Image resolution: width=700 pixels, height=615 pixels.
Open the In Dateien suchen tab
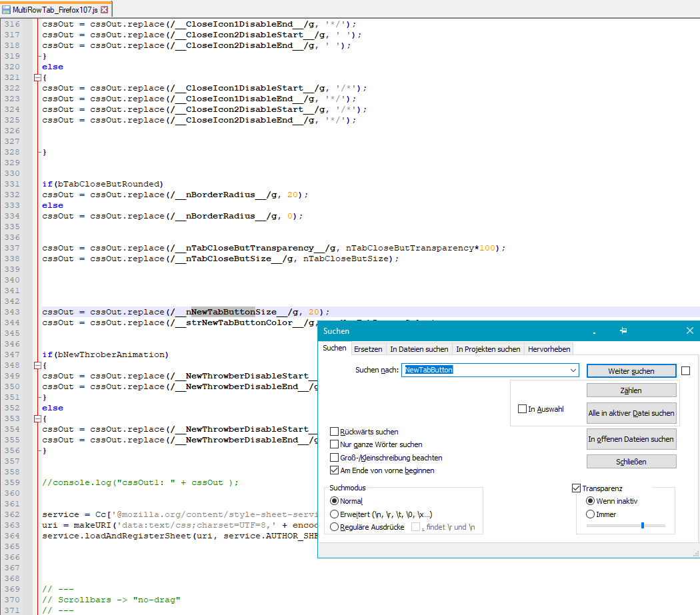coord(419,349)
